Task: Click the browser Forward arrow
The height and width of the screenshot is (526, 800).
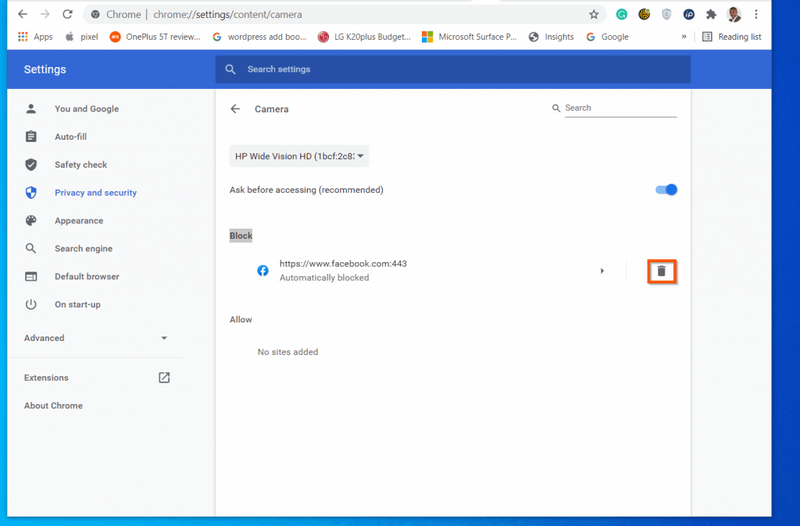Action: [x=45, y=14]
